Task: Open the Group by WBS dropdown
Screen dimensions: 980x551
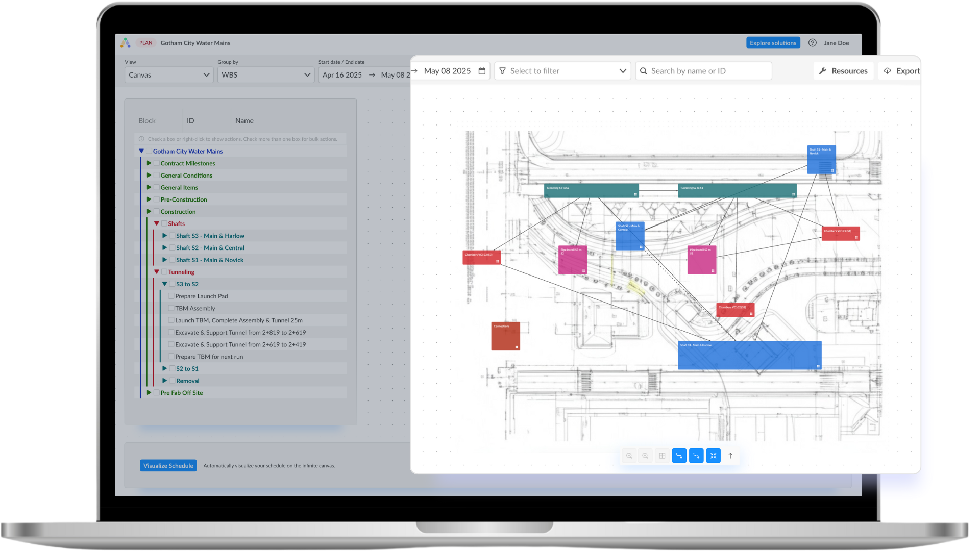Action: (265, 74)
